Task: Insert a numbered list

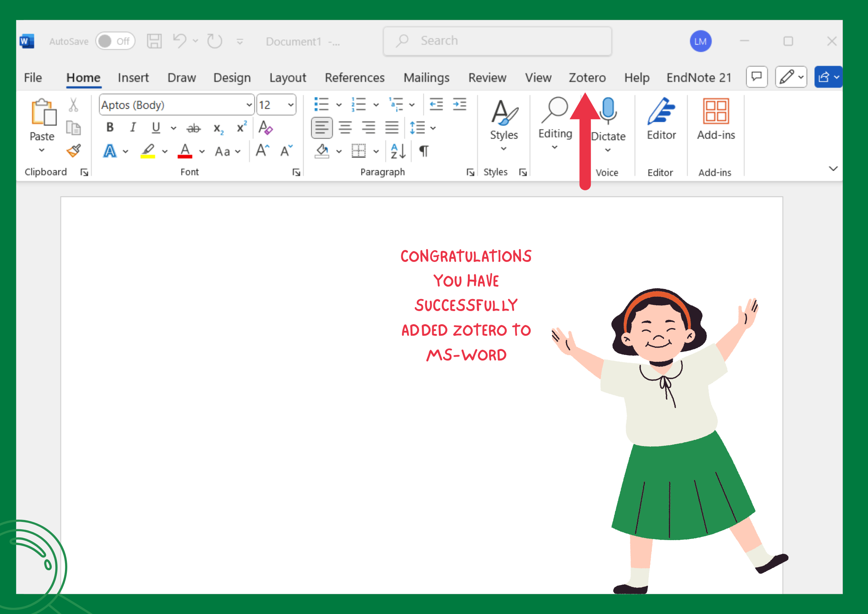Action: click(x=359, y=104)
